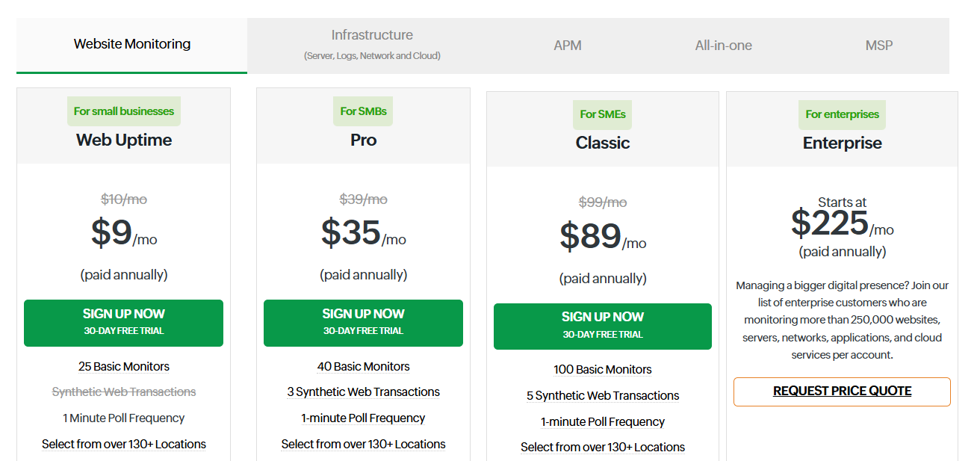Click '(paid annually)' under the $225 price
980x461 pixels.
point(843,252)
